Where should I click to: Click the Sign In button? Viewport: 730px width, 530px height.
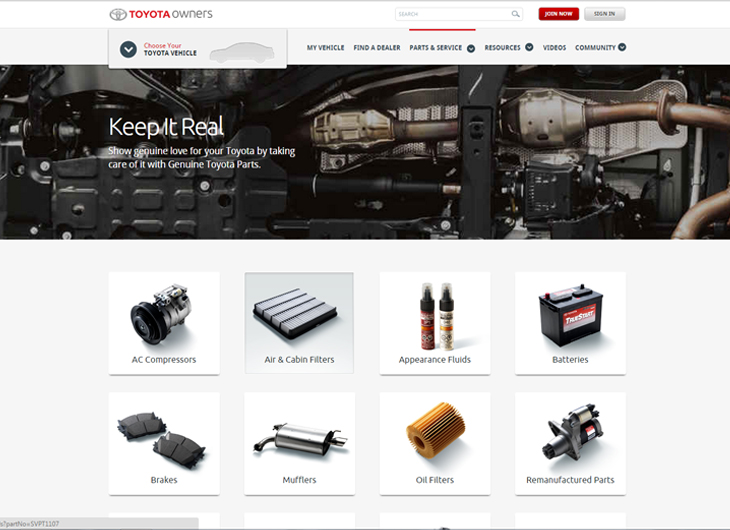tap(604, 14)
